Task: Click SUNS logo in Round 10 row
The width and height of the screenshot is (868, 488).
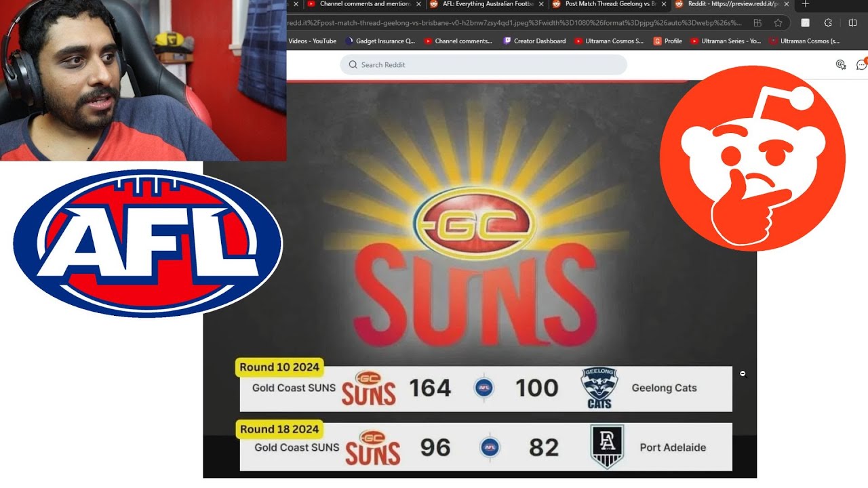Action: click(x=369, y=388)
